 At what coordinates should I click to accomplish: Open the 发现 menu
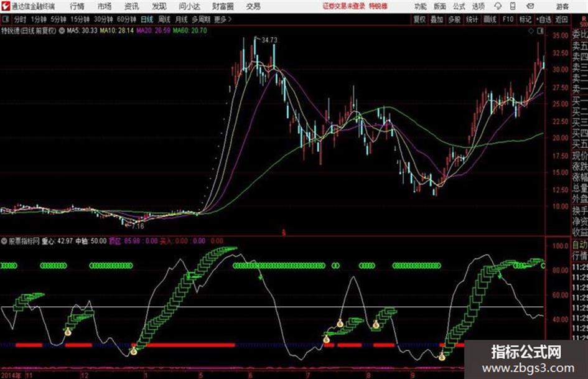(x=159, y=6)
